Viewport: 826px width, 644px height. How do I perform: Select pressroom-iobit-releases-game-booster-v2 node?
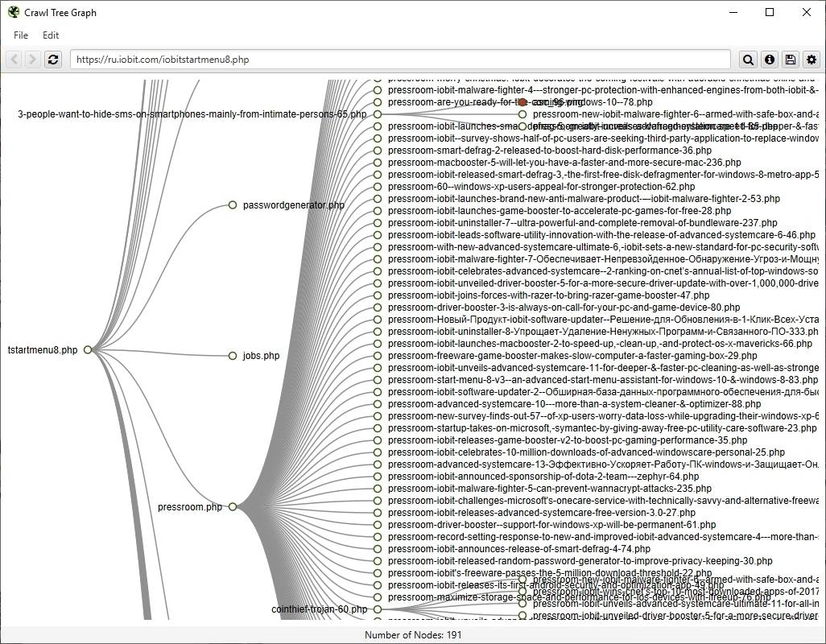(x=378, y=440)
